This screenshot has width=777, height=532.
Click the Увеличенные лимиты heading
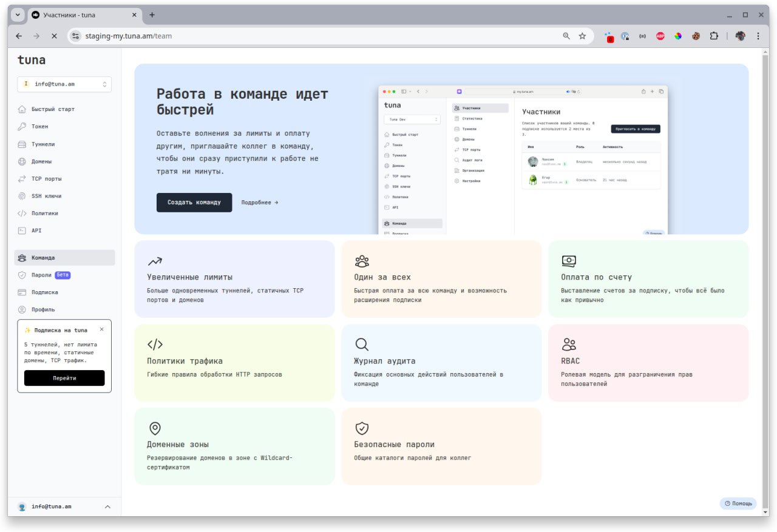tap(189, 277)
